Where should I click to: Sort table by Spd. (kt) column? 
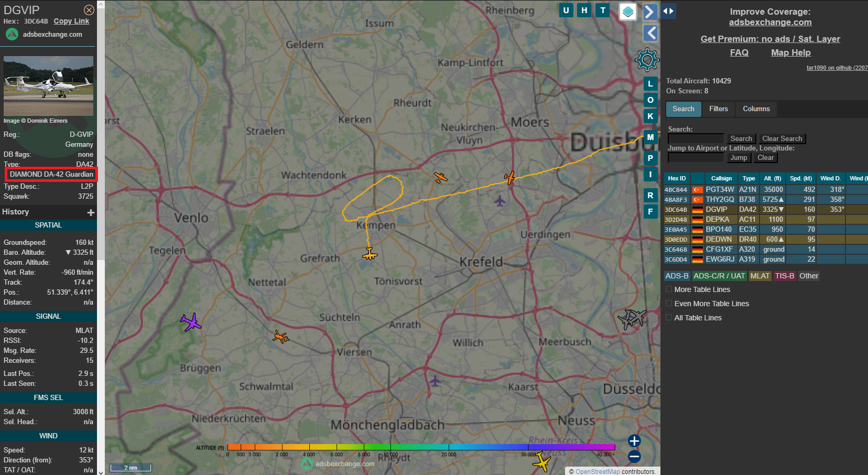[x=801, y=178]
